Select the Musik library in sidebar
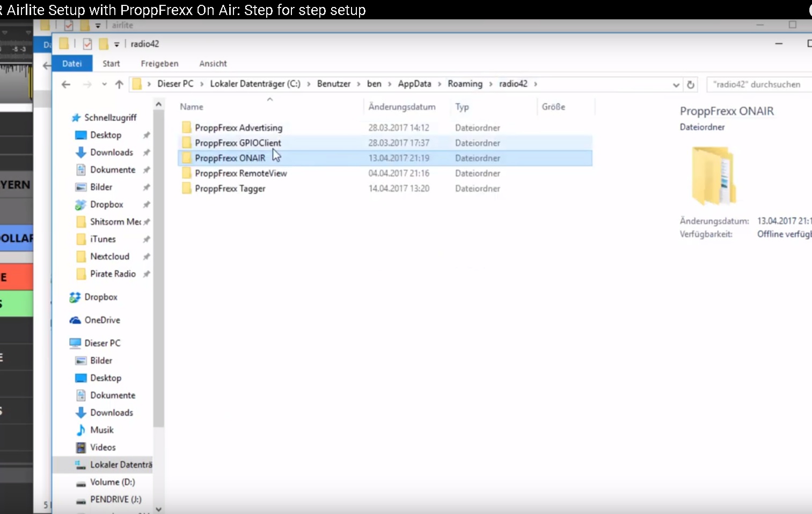Screen dimensions: 812x514 pyautogui.click(x=101, y=430)
